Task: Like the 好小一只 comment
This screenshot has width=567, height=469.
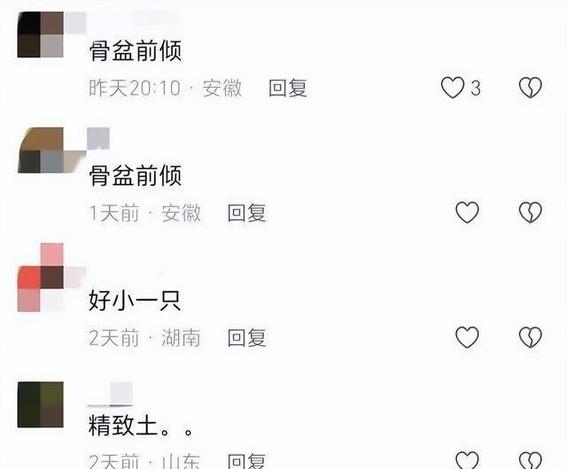Action: 467,337
